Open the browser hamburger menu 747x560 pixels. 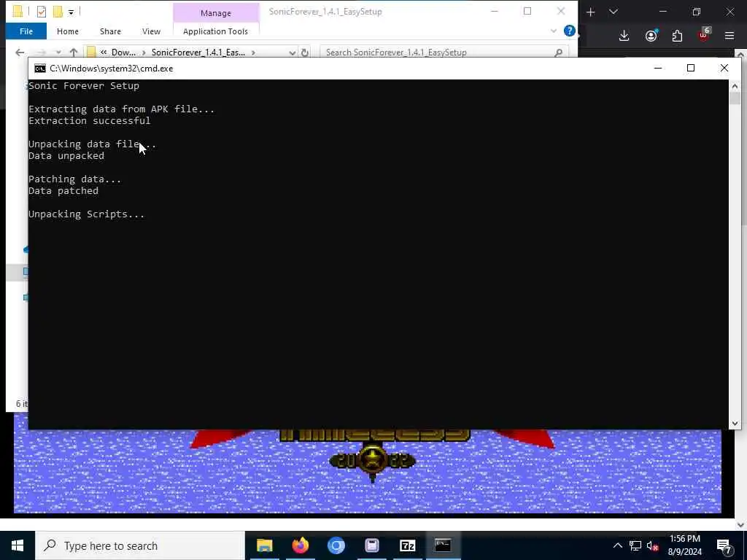(x=729, y=36)
